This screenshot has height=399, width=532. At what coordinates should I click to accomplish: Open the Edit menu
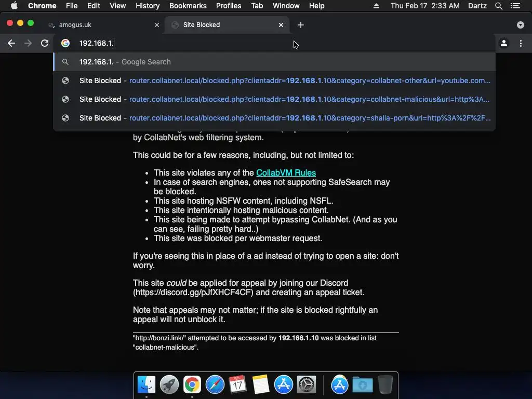coord(94,6)
